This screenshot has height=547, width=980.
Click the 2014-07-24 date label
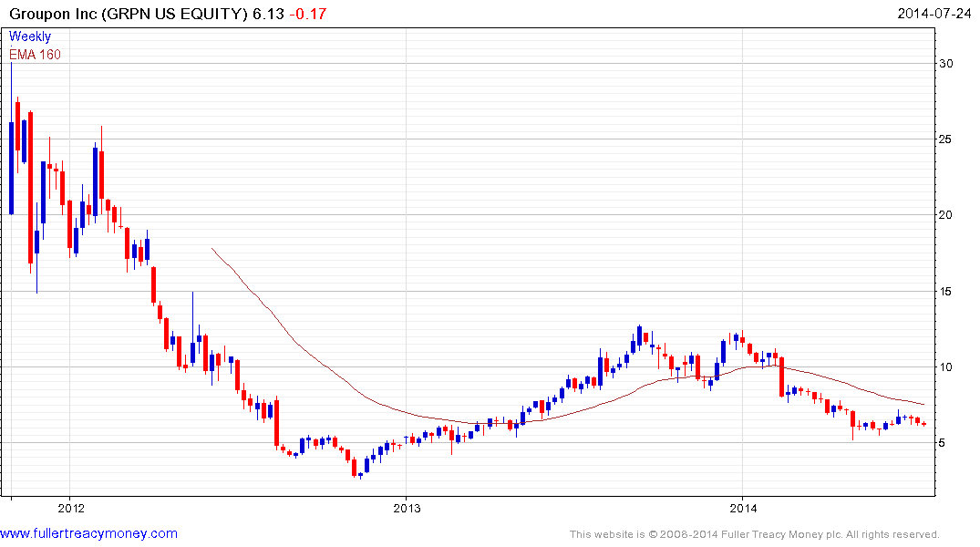point(934,13)
